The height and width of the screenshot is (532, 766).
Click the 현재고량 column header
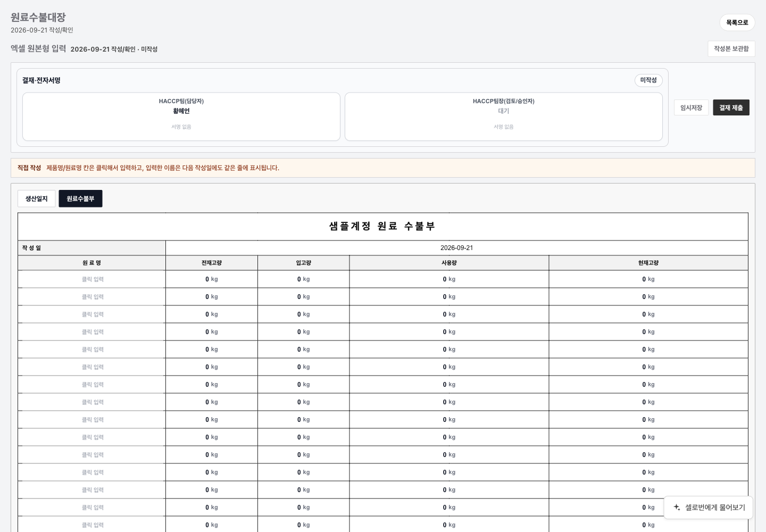(648, 263)
